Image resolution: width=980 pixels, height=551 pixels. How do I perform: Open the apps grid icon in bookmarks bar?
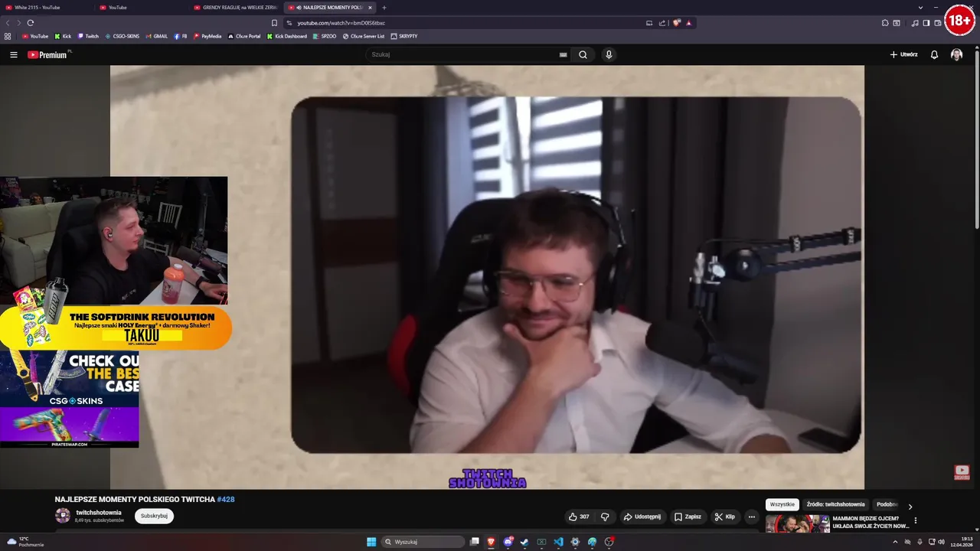point(8,36)
